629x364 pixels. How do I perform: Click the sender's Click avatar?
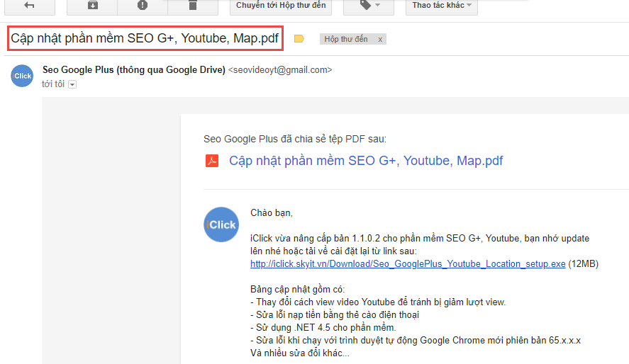22,76
